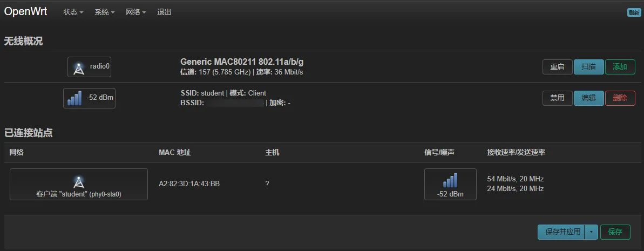Image resolution: width=644 pixels, height=251 pixels.
Task: Click the OpenWrt brand link
Action: [25, 11]
